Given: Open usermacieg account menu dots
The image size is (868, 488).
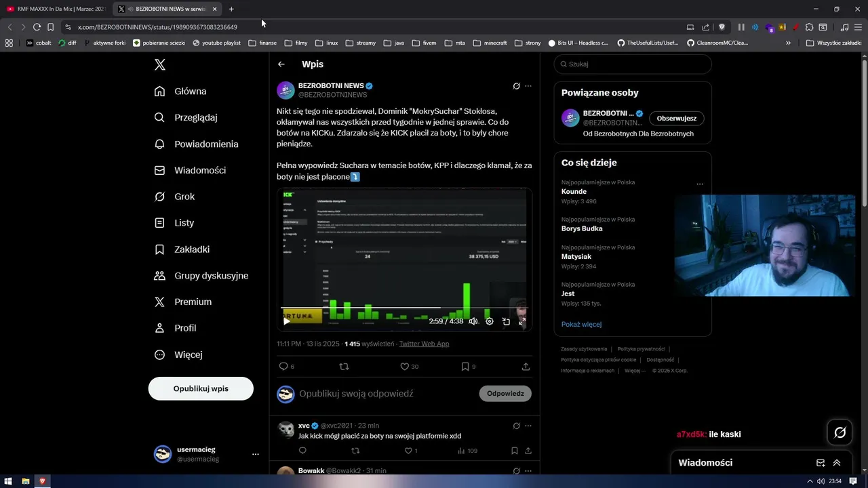Looking at the screenshot, I should coord(256,454).
